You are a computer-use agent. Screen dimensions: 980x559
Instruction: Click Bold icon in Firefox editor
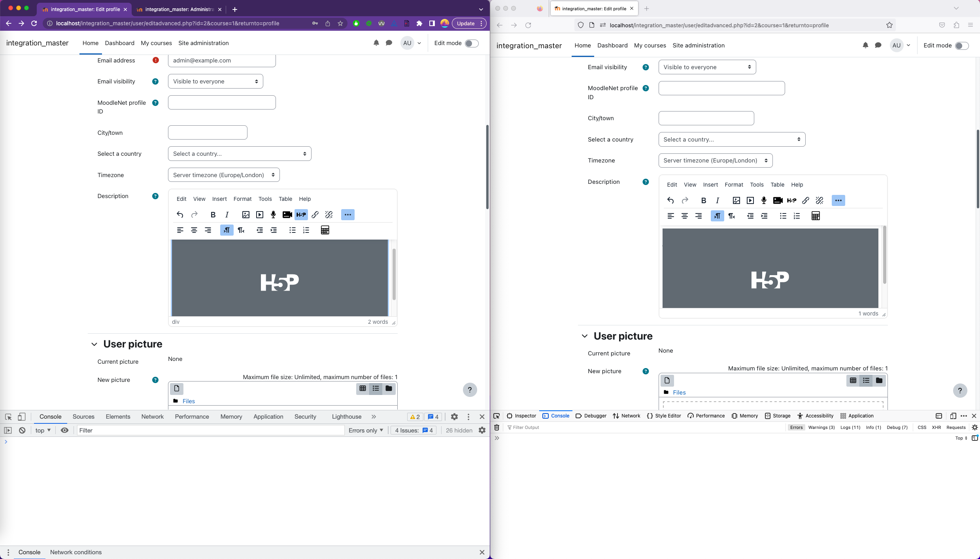point(704,200)
